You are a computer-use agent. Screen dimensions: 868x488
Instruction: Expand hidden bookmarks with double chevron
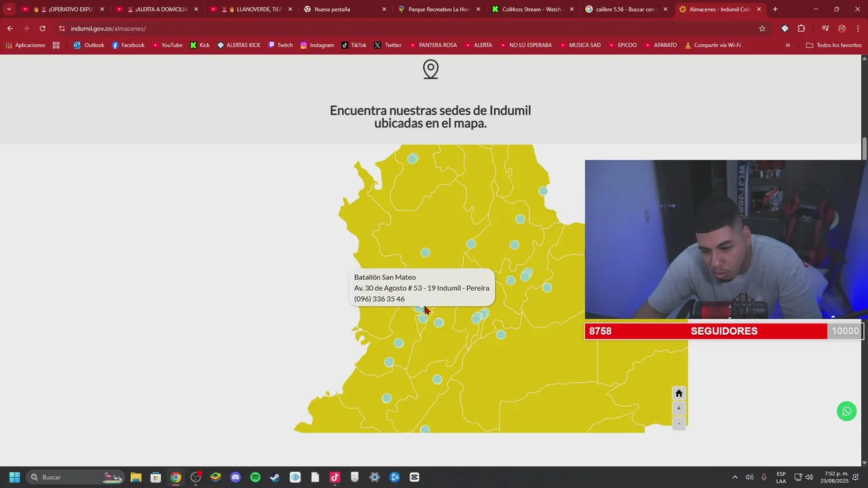(787, 45)
